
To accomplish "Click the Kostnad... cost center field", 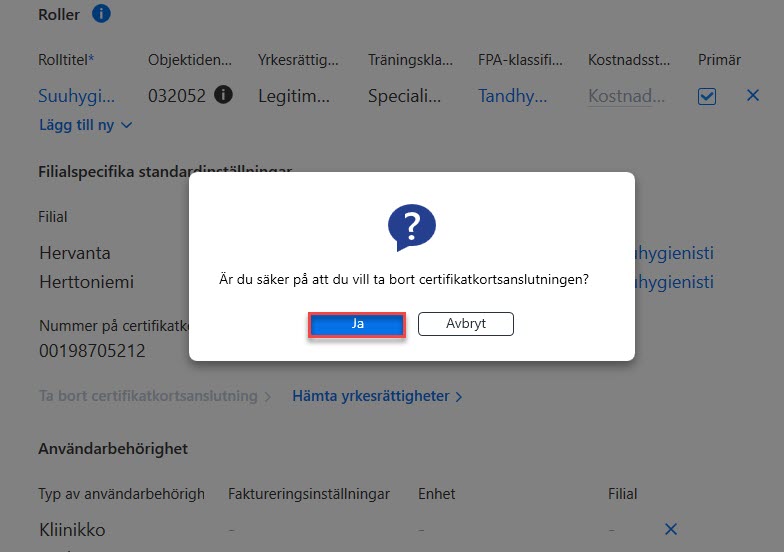I will (x=626, y=96).
